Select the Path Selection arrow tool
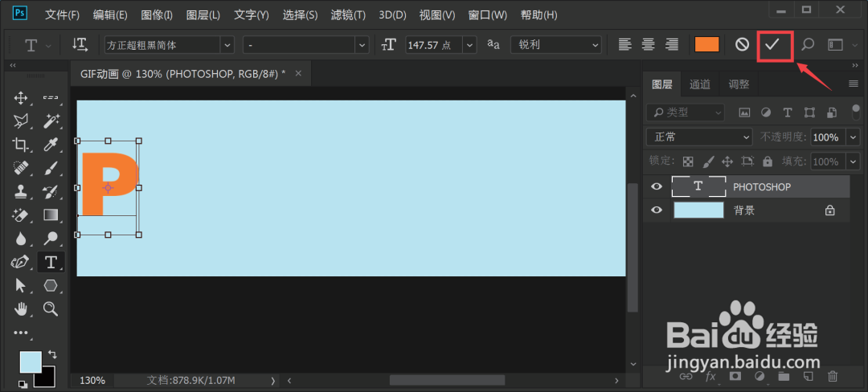Image resolution: width=868 pixels, height=392 pixels. click(20, 285)
